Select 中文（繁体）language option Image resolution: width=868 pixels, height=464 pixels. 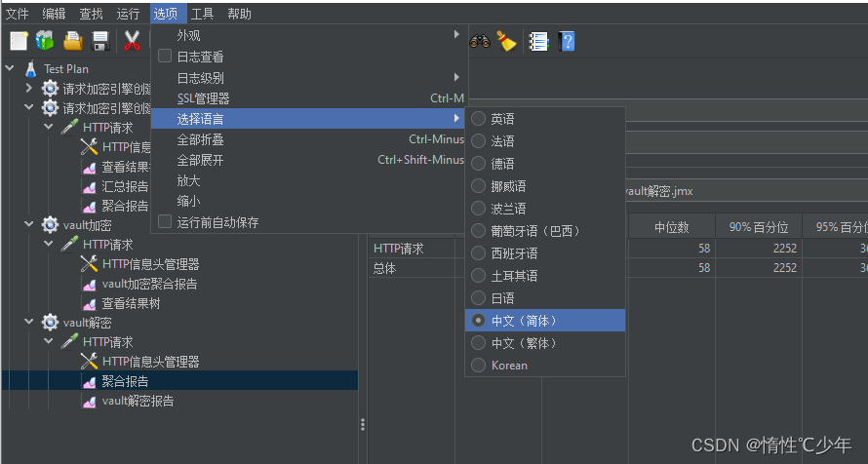click(x=545, y=343)
